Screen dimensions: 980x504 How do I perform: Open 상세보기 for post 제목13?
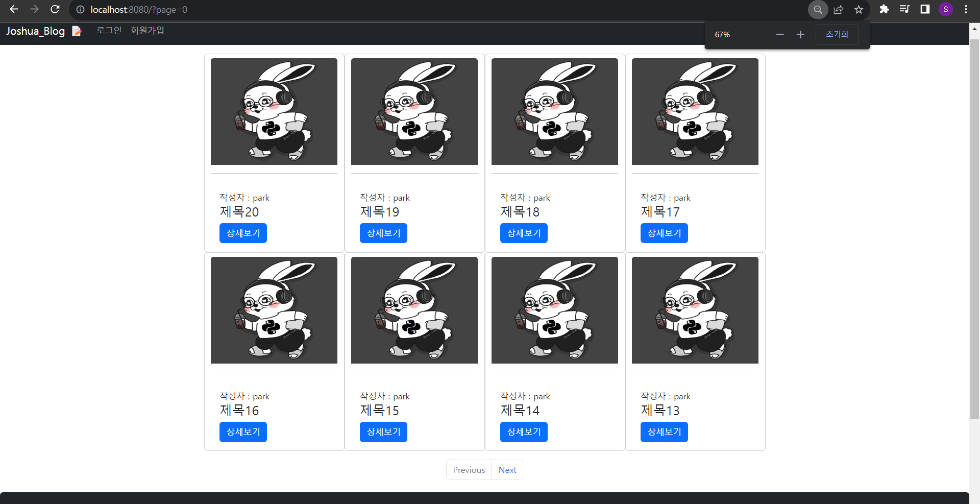664,431
